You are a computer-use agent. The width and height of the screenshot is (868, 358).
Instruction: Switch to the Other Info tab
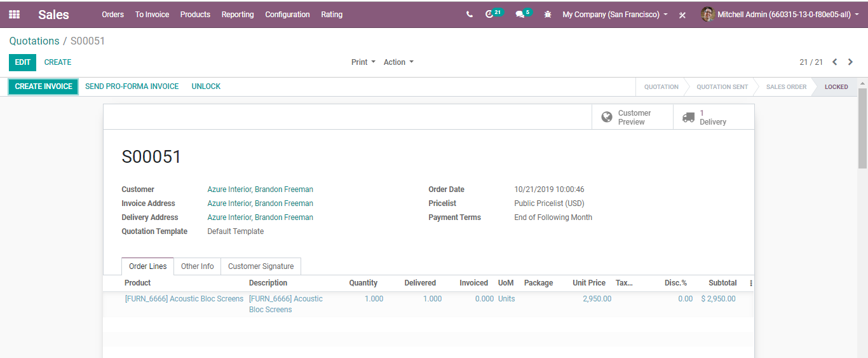[x=197, y=266]
